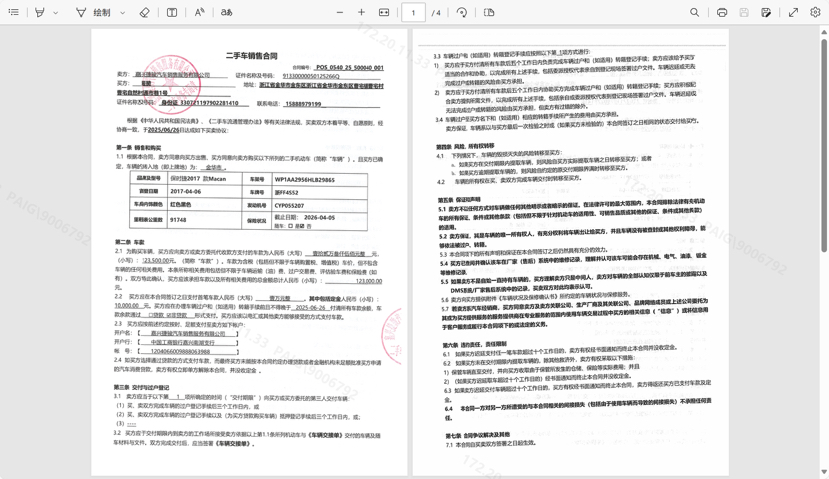829x479 pixels.
Task: Open the find in document search
Action: pyautogui.click(x=694, y=13)
